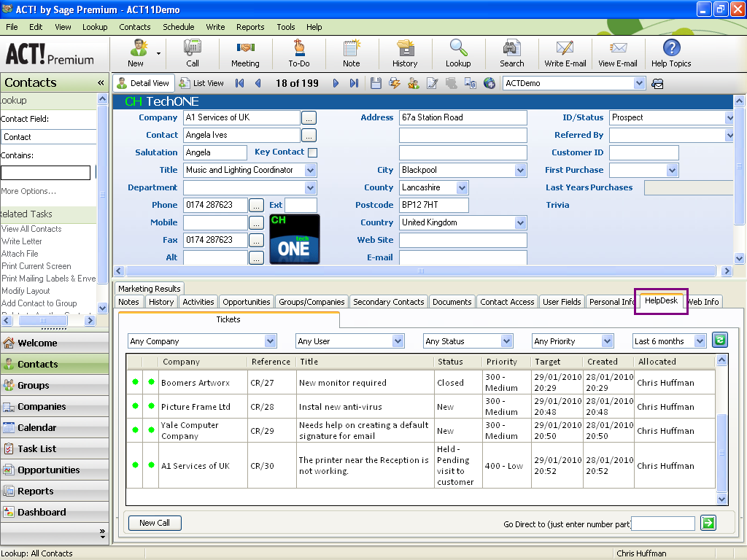Click the CH TechONE logo image

(295, 239)
